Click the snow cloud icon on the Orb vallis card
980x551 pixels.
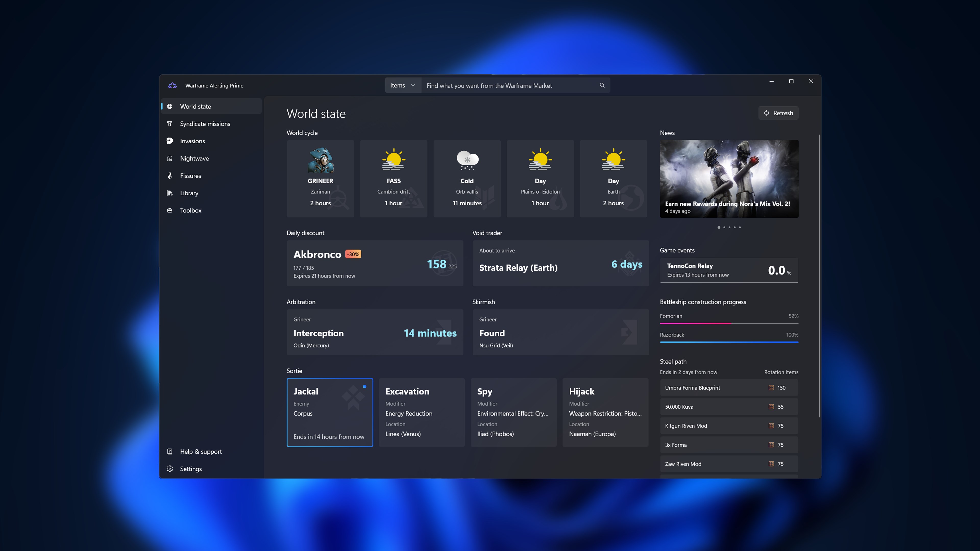click(467, 160)
